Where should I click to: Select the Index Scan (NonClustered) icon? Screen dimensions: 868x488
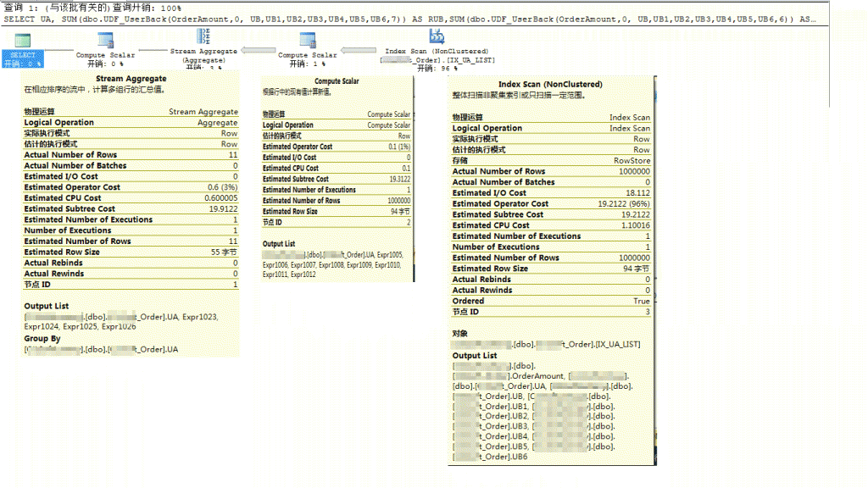coord(437,36)
